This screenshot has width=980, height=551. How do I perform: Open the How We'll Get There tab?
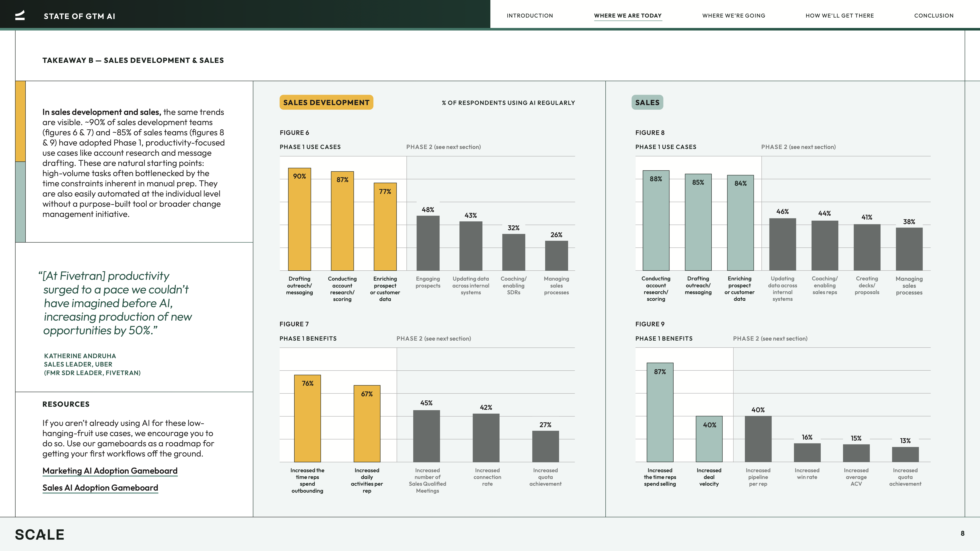click(x=840, y=16)
